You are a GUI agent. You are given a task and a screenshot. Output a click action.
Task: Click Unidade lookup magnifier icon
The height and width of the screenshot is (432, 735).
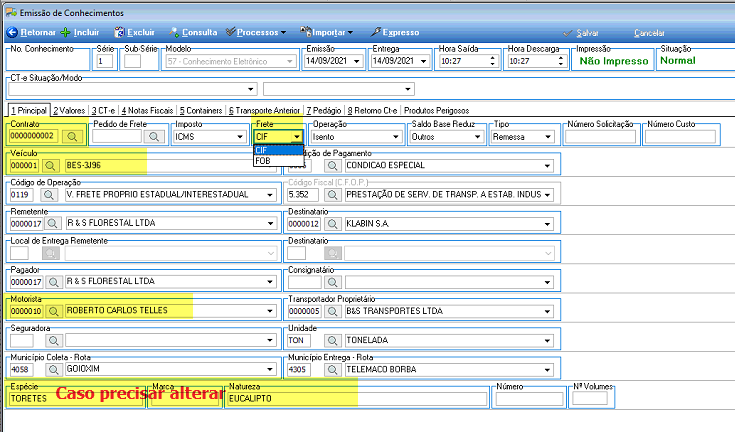(x=332, y=341)
